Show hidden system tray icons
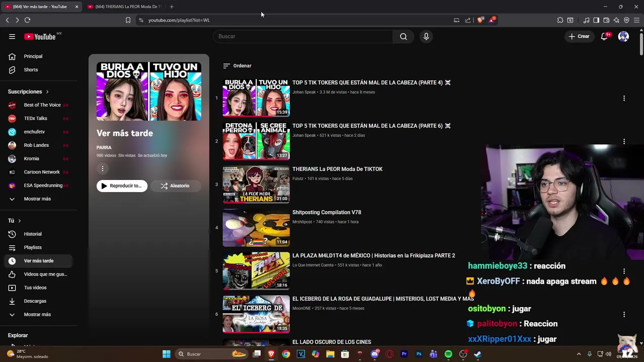The image size is (644, 362). click(x=579, y=354)
